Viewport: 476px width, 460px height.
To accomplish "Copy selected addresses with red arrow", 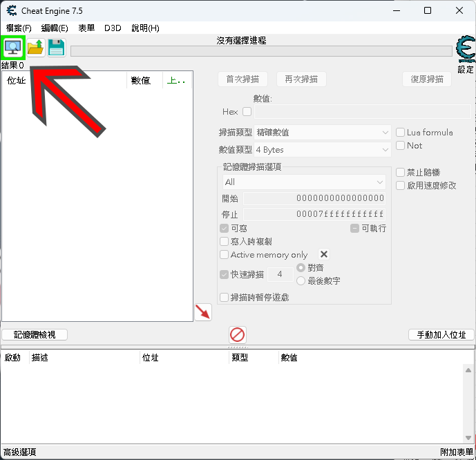I will tap(203, 312).
